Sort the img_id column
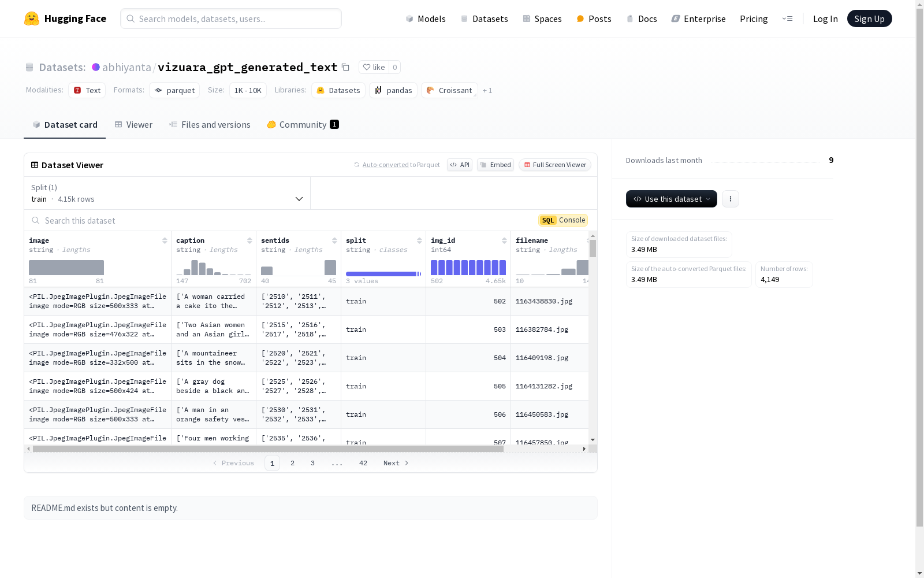 coord(504,240)
